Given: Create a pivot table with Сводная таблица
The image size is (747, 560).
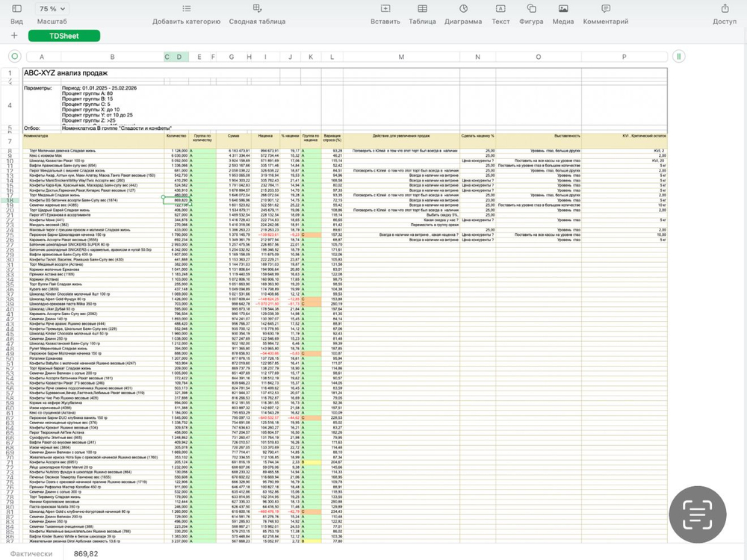Looking at the screenshot, I should point(257,9).
